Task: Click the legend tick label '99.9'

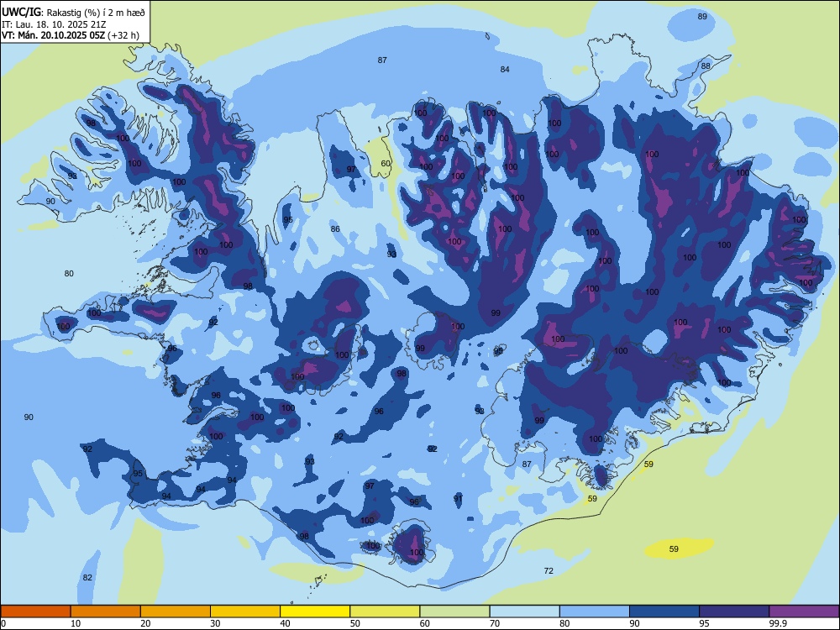Action: (x=778, y=623)
